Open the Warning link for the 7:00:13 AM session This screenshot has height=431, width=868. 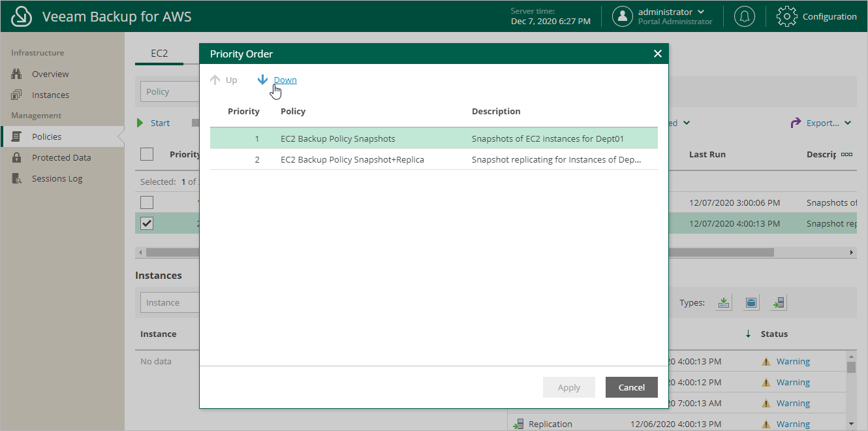793,403
